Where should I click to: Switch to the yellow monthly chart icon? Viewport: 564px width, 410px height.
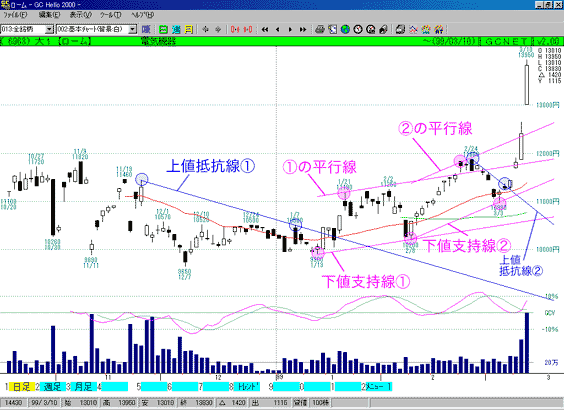pos(188,29)
